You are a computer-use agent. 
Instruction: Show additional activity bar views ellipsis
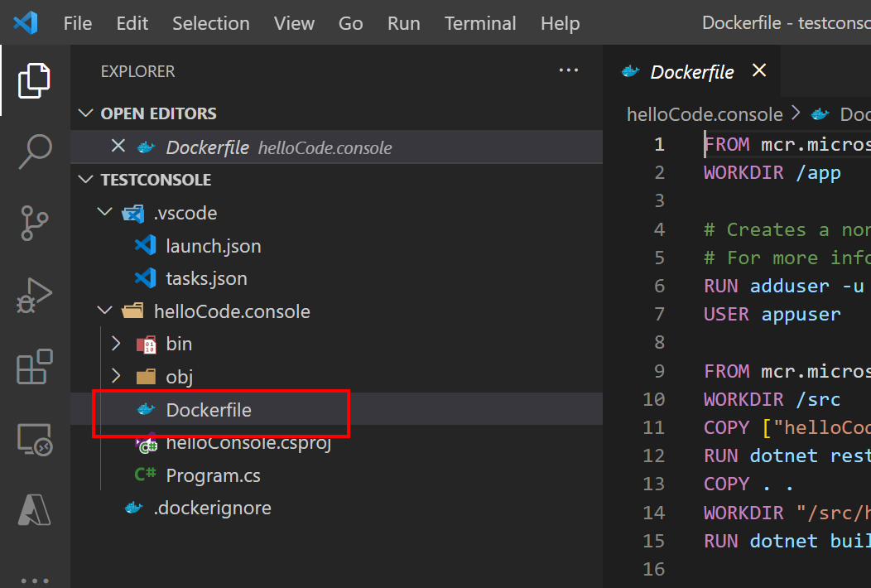point(35,581)
